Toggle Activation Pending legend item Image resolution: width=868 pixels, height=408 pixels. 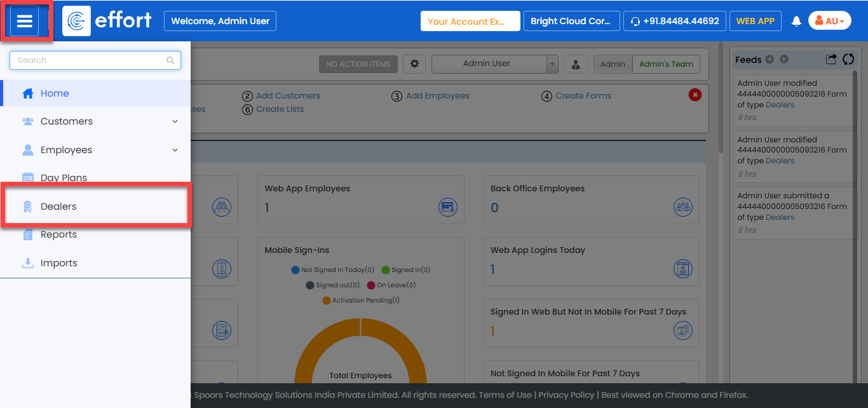coord(361,301)
